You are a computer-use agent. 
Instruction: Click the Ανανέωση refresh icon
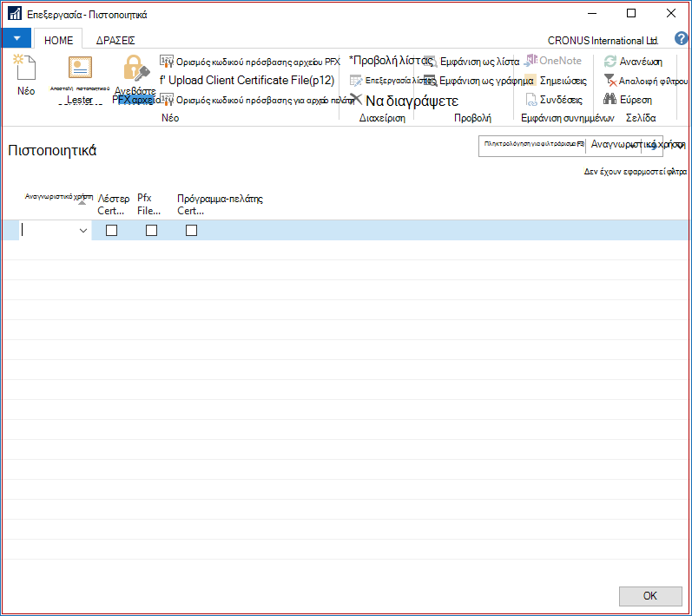click(610, 62)
